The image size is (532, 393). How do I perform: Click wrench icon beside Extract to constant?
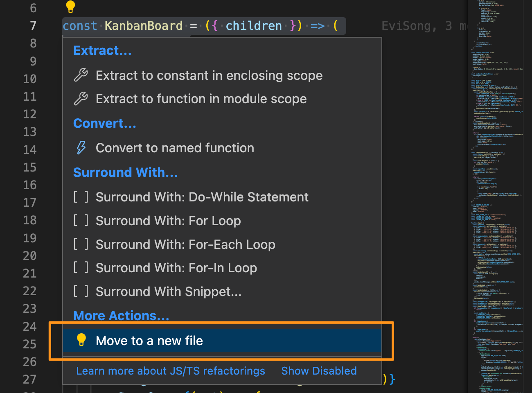point(81,75)
